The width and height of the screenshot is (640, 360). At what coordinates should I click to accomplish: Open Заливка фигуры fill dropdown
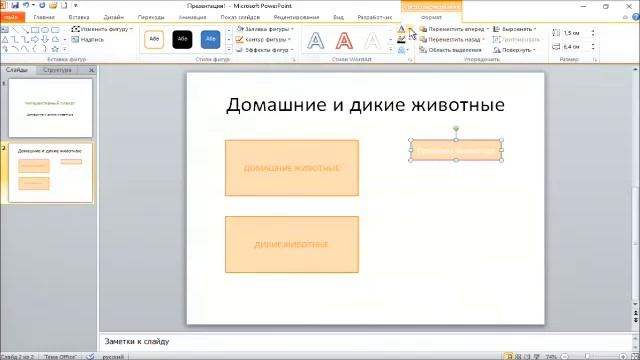pos(265,29)
